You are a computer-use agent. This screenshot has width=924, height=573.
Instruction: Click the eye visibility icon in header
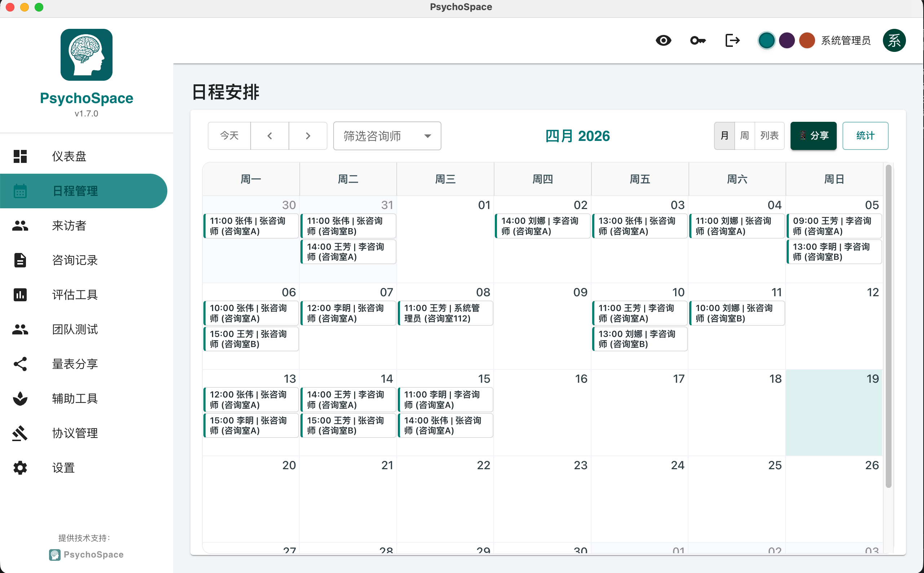point(663,41)
